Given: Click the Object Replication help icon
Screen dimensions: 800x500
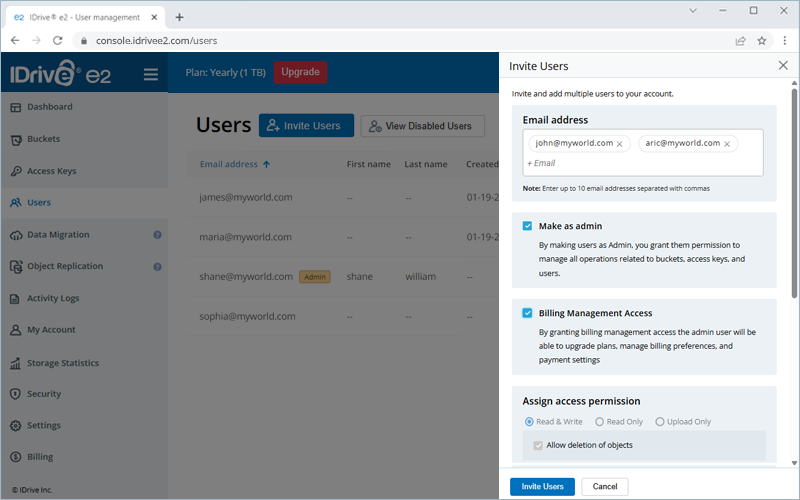Looking at the screenshot, I should pos(157,267).
